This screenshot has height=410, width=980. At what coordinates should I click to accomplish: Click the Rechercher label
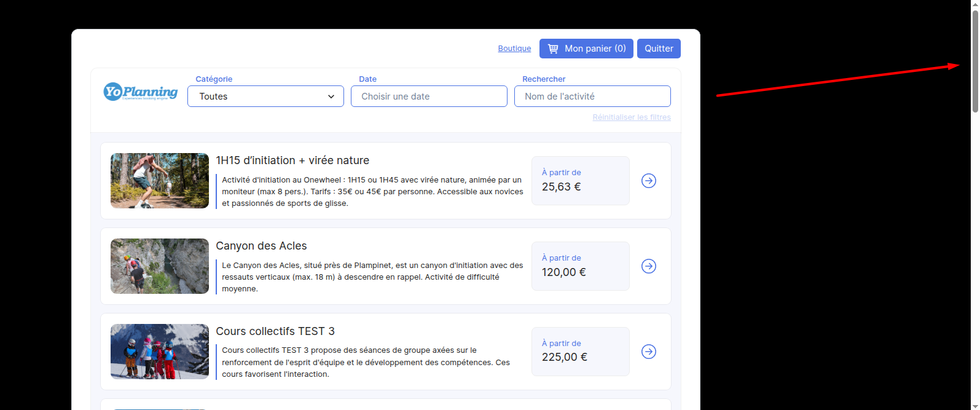[544, 79]
